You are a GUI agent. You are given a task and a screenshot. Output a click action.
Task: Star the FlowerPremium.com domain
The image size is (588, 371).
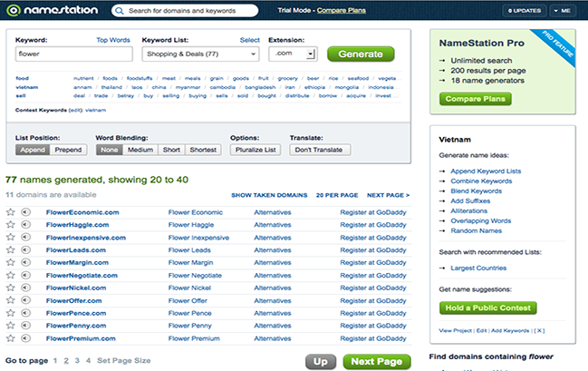11,338
